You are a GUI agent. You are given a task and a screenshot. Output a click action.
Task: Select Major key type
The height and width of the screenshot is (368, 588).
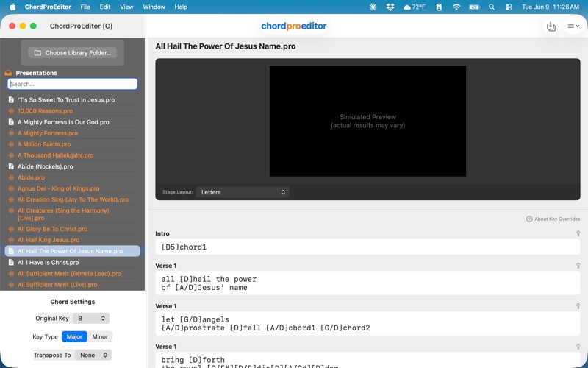[x=74, y=337]
